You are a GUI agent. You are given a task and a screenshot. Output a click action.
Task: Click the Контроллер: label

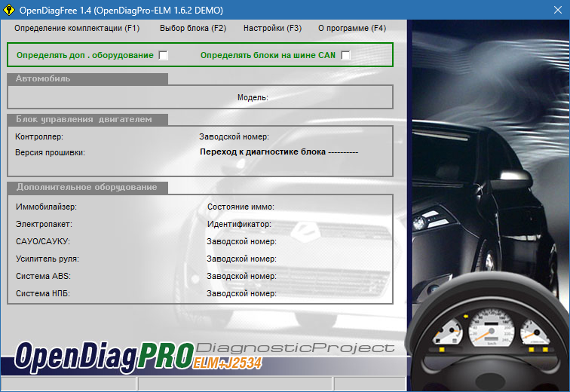[x=39, y=136]
